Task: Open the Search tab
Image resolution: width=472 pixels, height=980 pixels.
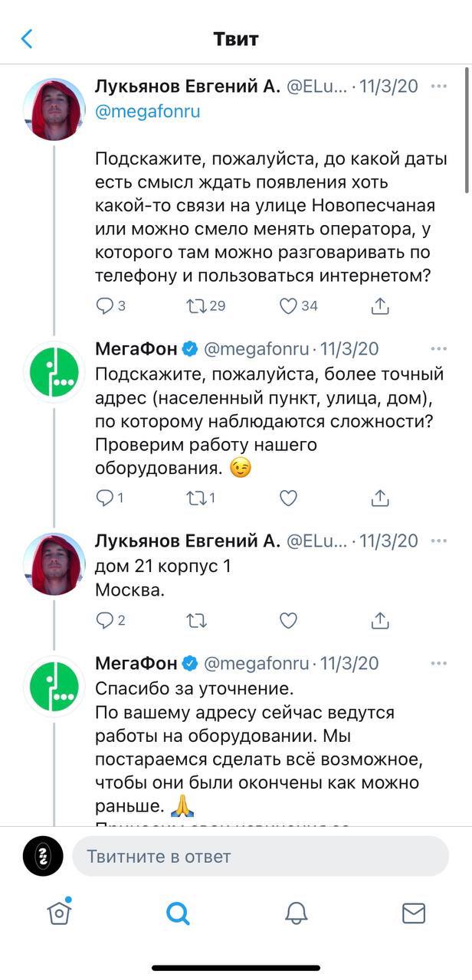Action: point(178,913)
